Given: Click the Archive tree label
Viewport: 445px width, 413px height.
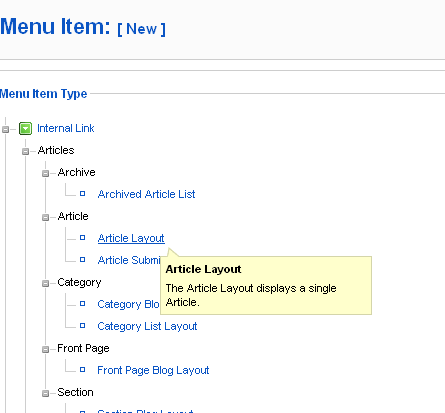Looking at the screenshot, I should tap(76, 172).
